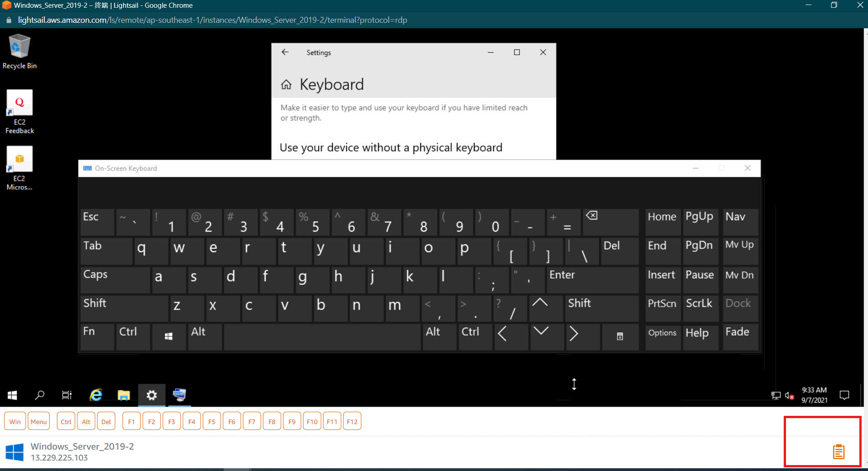Send F1 from Lightsail toolbar
The image size is (868, 471).
pos(132,421)
